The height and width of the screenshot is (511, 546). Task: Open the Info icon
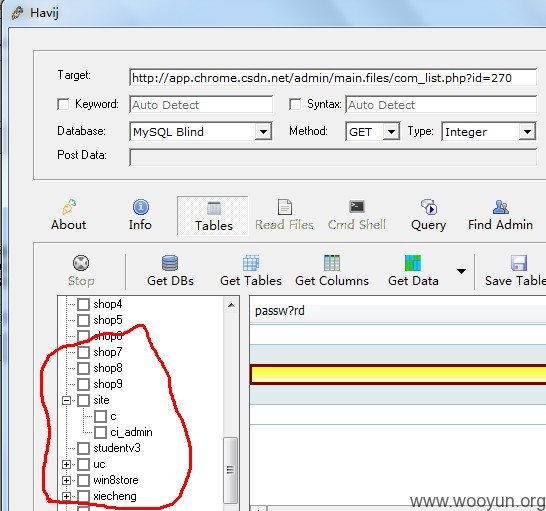(141, 207)
